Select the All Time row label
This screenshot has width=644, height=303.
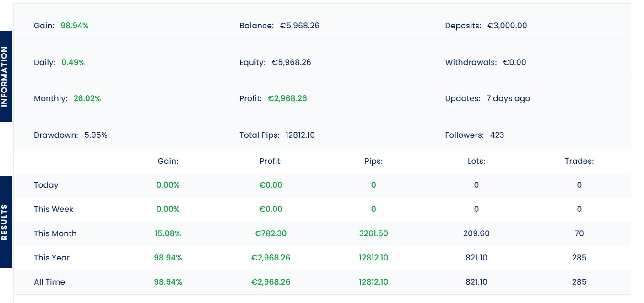point(49,282)
